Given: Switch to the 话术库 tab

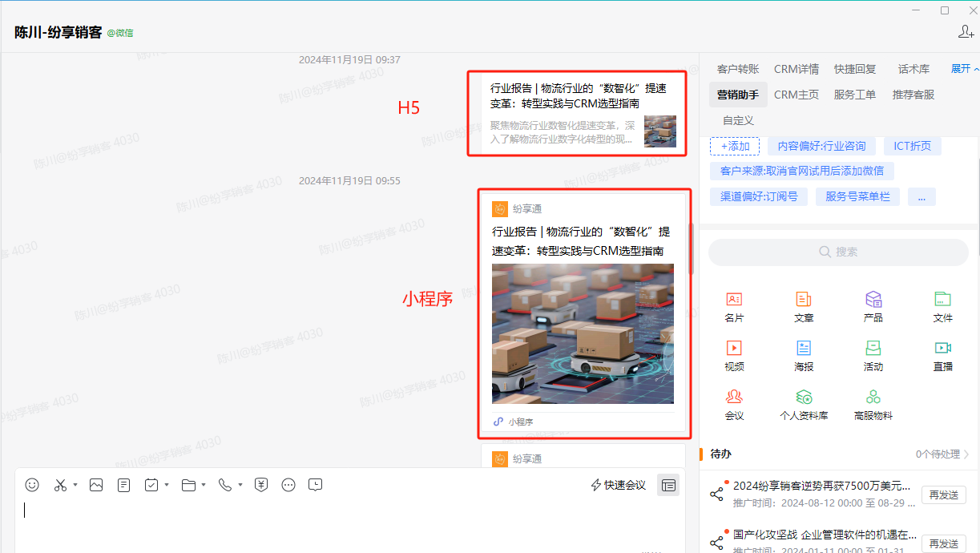Looking at the screenshot, I should (x=913, y=69).
